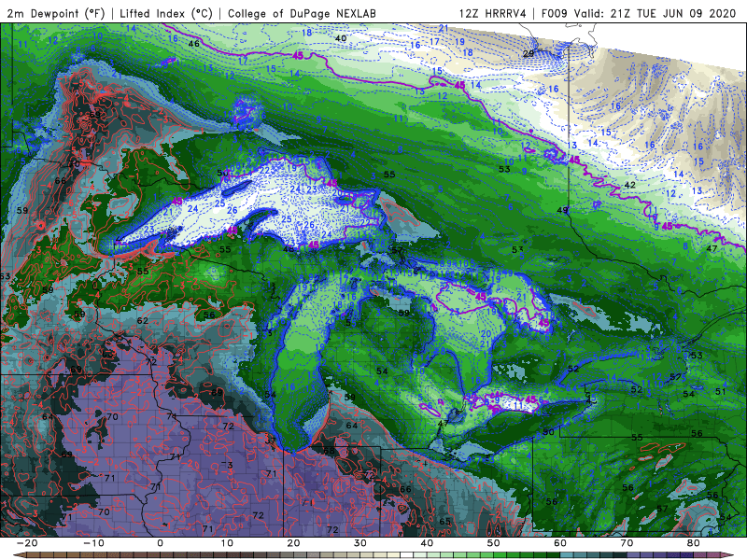Image resolution: width=747 pixels, height=560 pixels.
Task: Click the black dewpoint value 51 on the map
Action: (x=720, y=391)
